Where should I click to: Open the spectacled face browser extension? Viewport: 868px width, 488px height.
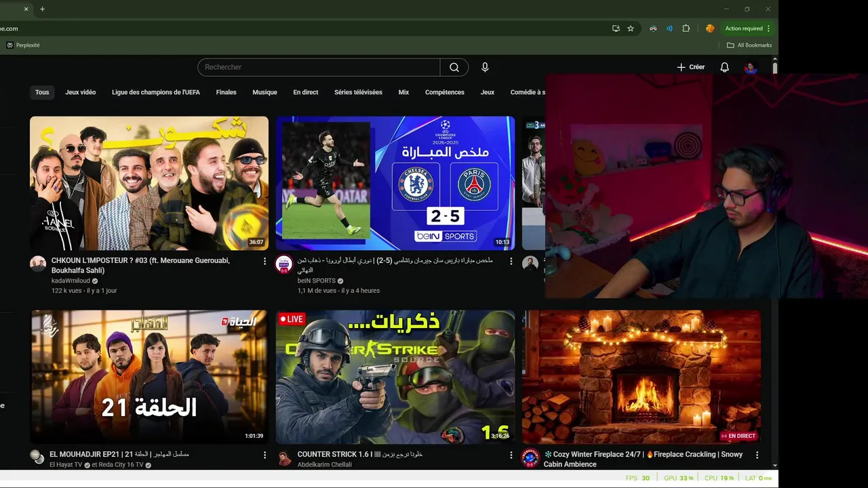[653, 28]
